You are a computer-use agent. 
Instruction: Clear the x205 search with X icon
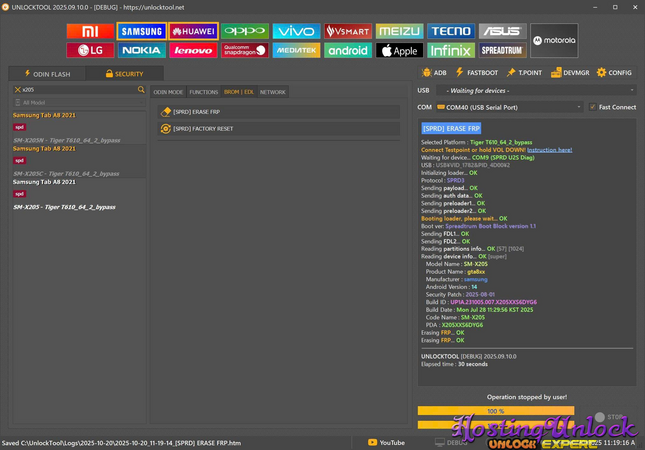click(x=16, y=90)
